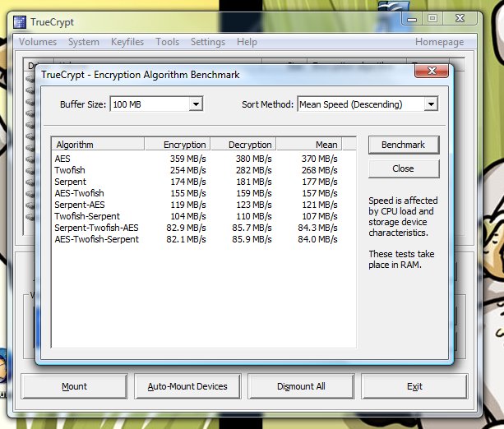
Task: Click the 181 MB/s decryption value
Action: [253, 182]
